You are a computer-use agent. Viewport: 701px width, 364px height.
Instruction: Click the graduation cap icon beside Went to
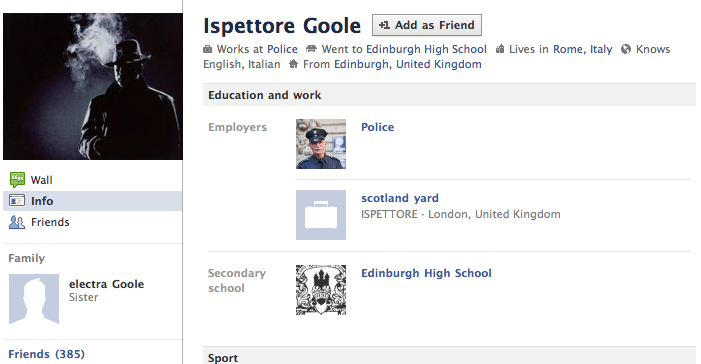tap(311, 49)
